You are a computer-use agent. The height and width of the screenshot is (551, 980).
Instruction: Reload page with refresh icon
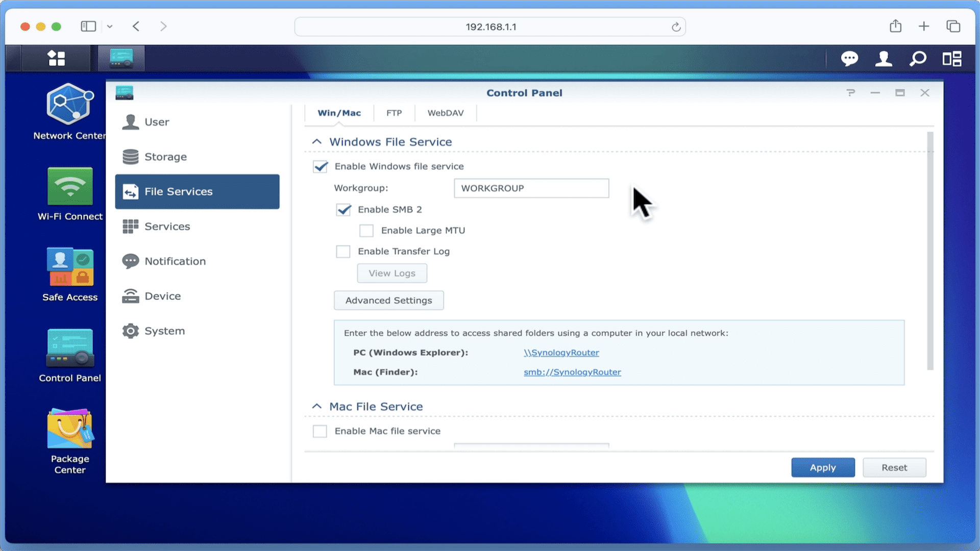(676, 27)
